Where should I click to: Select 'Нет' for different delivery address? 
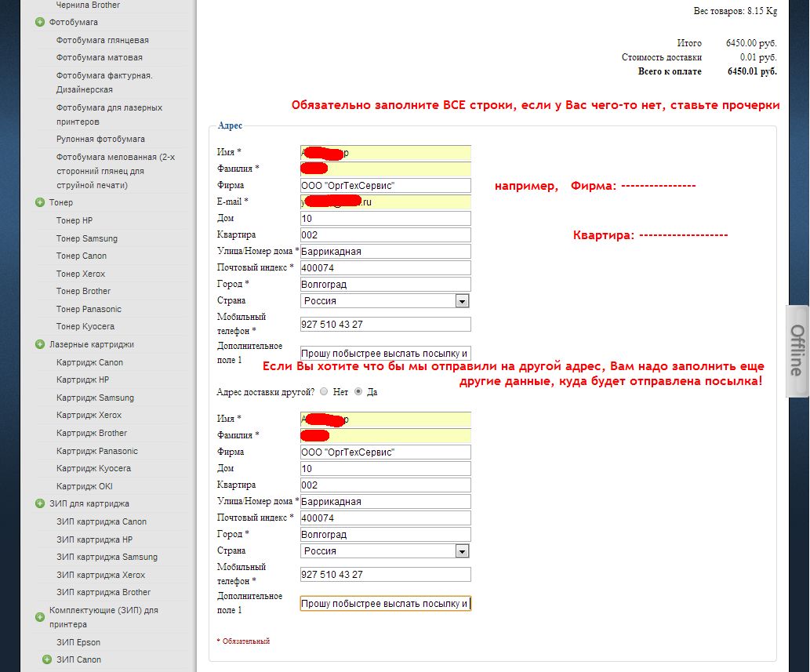pyautogui.click(x=325, y=392)
